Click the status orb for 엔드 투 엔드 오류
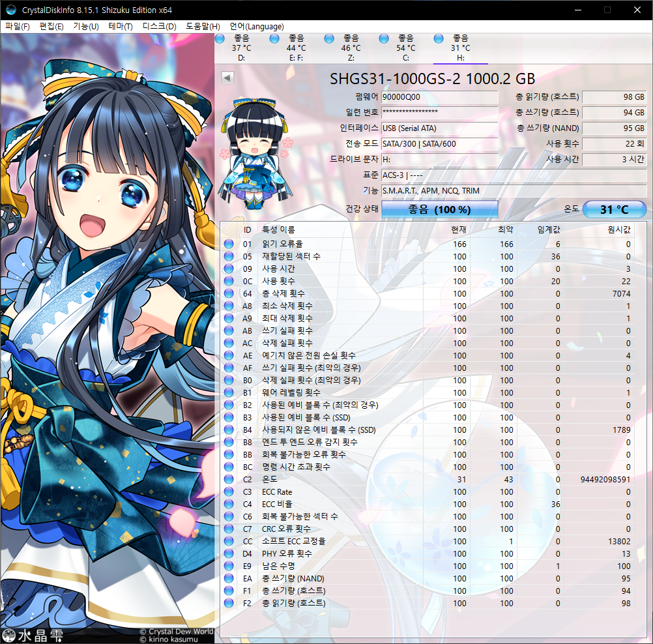This screenshot has height=644, width=653. (229, 442)
